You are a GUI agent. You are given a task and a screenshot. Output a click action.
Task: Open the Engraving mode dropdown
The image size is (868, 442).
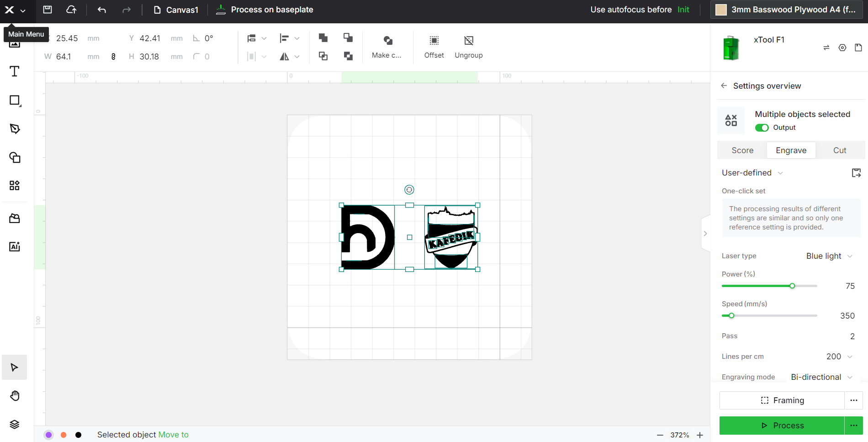coord(821,377)
